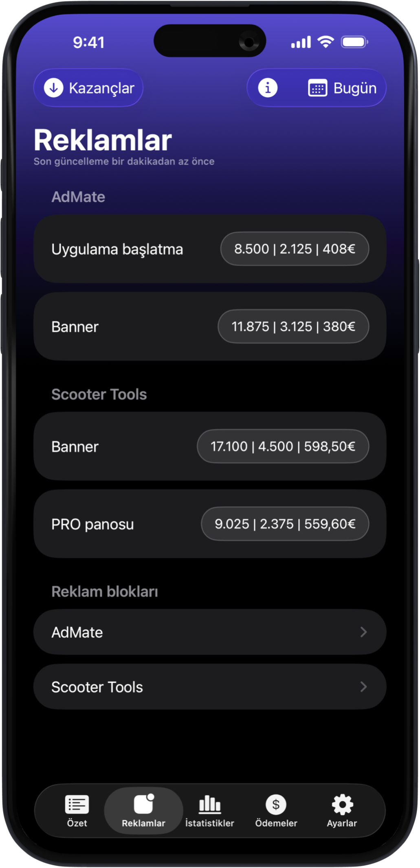Open the Uygulama başlatma stats pill
The width and height of the screenshot is (420, 868).
pos(295,249)
